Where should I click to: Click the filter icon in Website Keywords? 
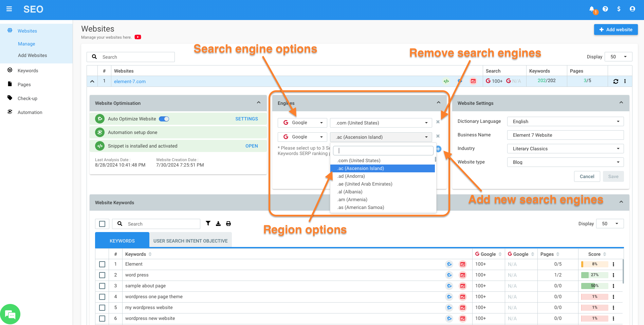(x=208, y=224)
